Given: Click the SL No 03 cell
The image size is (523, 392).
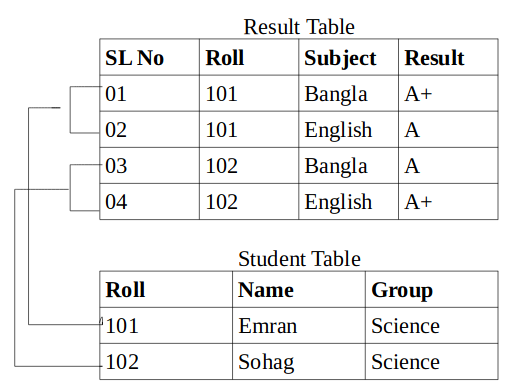Looking at the screenshot, I should click(149, 165).
